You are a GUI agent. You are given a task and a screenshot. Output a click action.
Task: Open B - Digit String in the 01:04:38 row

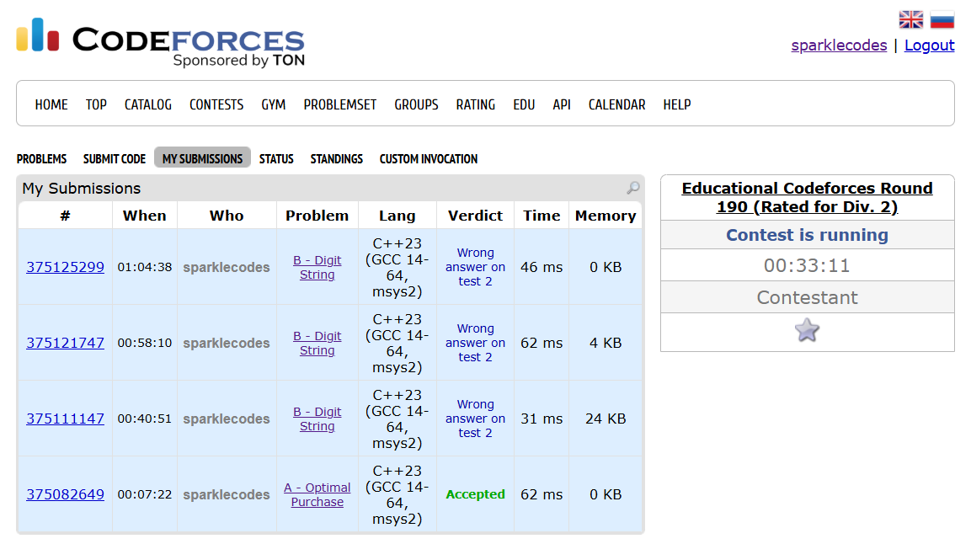(317, 267)
